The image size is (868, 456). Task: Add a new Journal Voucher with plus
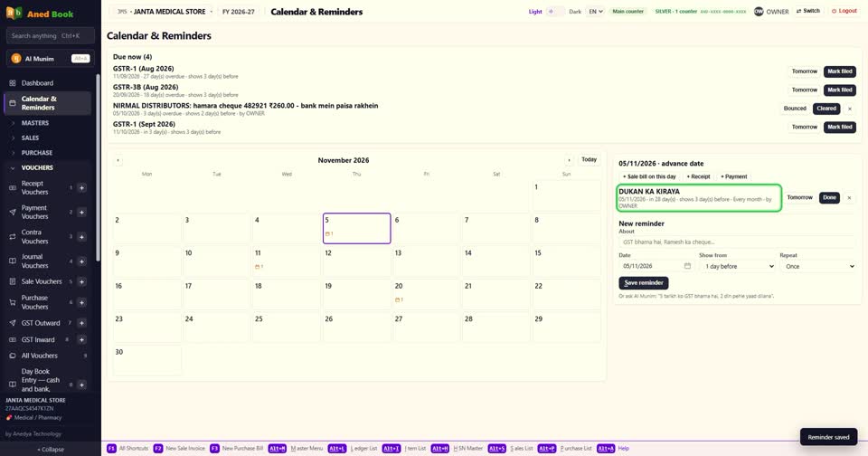click(x=81, y=261)
